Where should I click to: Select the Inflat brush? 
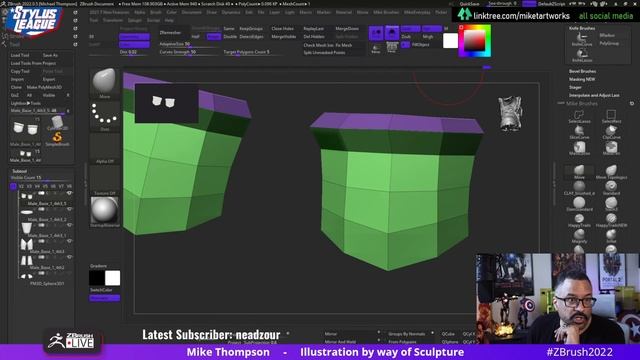[x=611, y=236]
